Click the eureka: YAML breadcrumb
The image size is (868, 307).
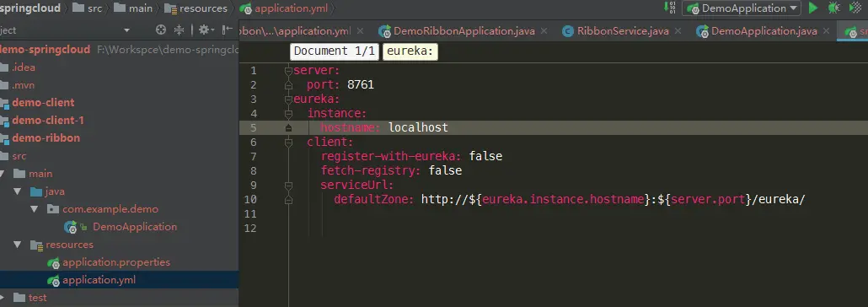[x=410, y=51]
